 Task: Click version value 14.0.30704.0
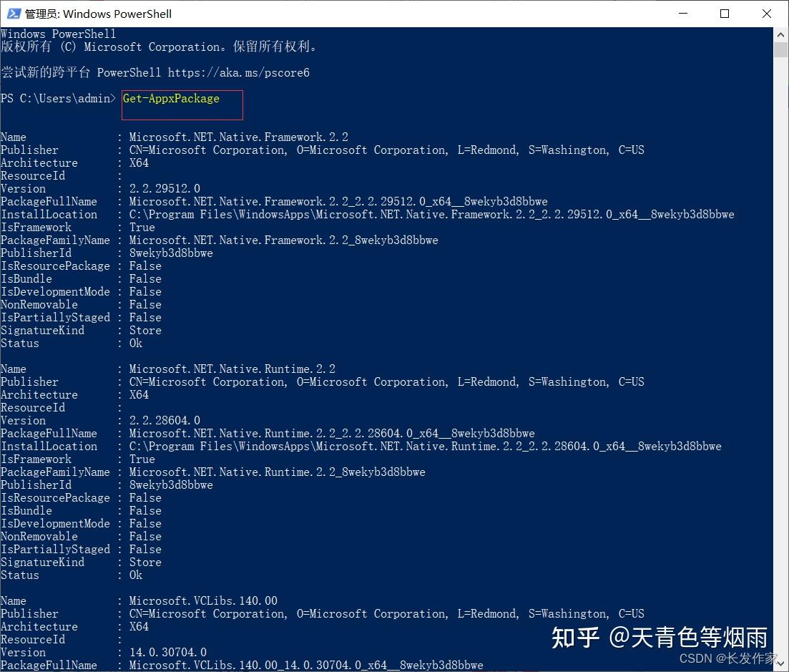coord(167,653)
